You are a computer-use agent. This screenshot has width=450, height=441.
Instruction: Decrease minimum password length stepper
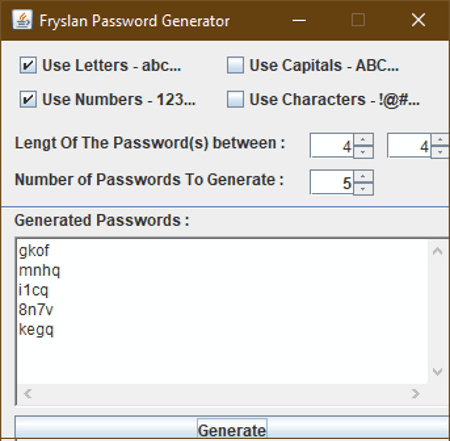click(363, 152)
